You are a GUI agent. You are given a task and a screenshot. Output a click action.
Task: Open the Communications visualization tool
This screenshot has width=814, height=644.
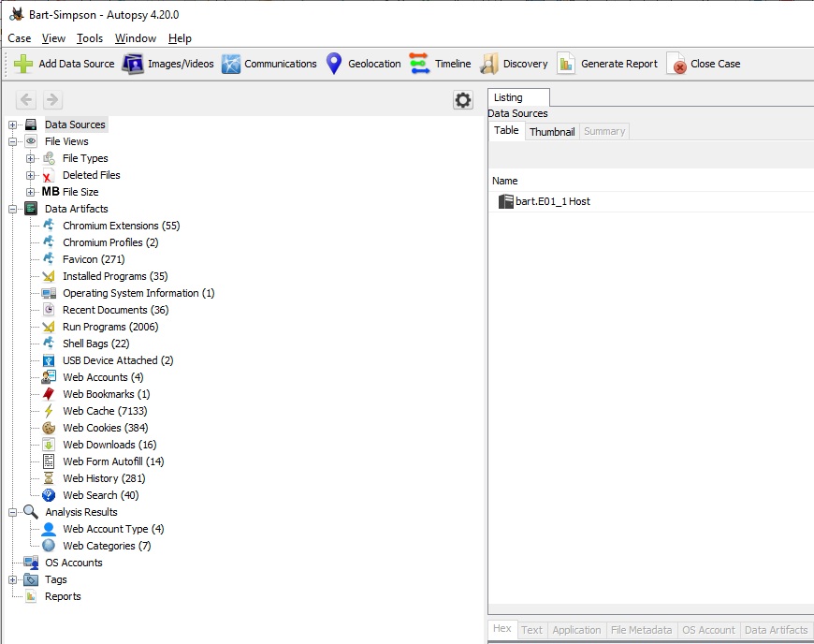[269, 64]
